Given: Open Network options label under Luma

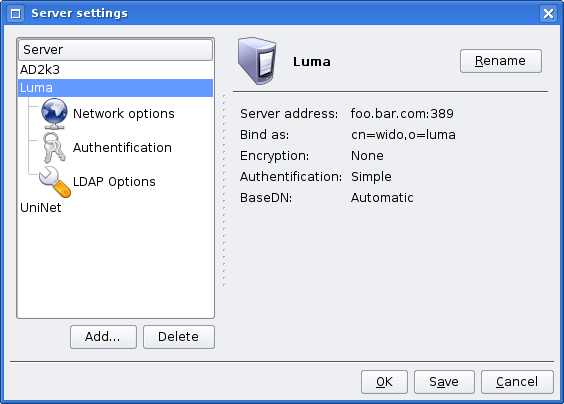Looking at the screenshot, I should click(x=123, y=114).
